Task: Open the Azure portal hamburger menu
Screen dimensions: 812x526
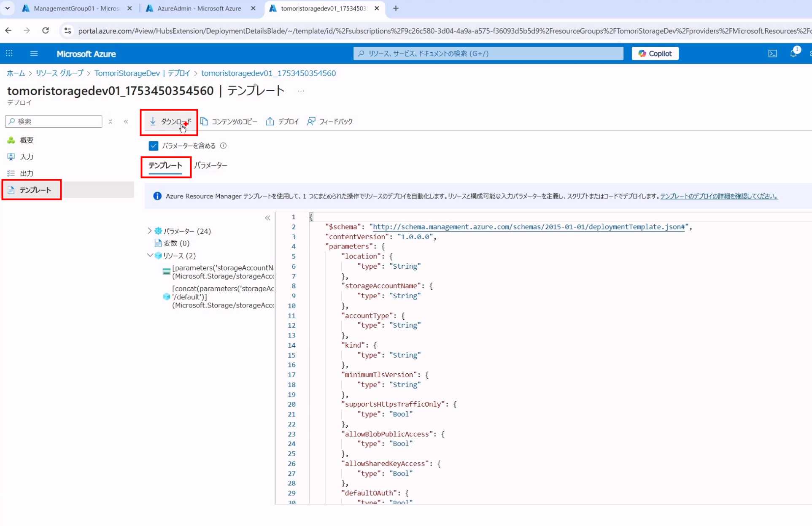Action: tap(34, 54)
